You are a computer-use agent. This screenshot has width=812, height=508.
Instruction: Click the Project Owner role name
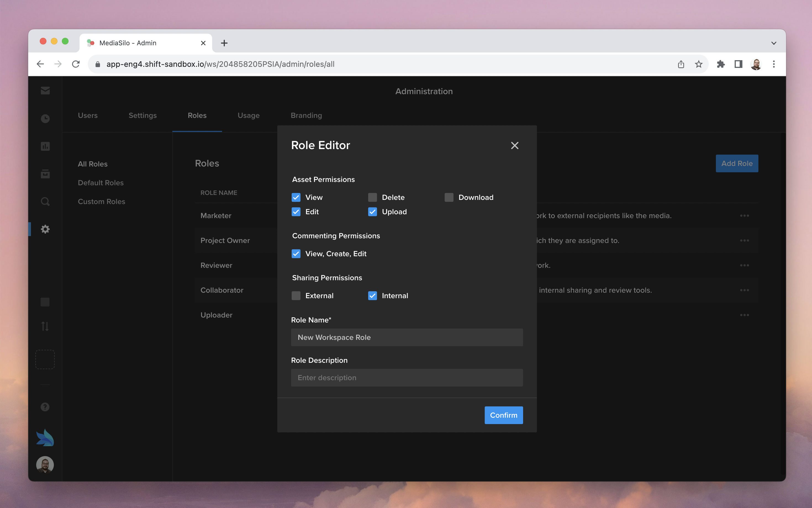[x=225, y=240]
